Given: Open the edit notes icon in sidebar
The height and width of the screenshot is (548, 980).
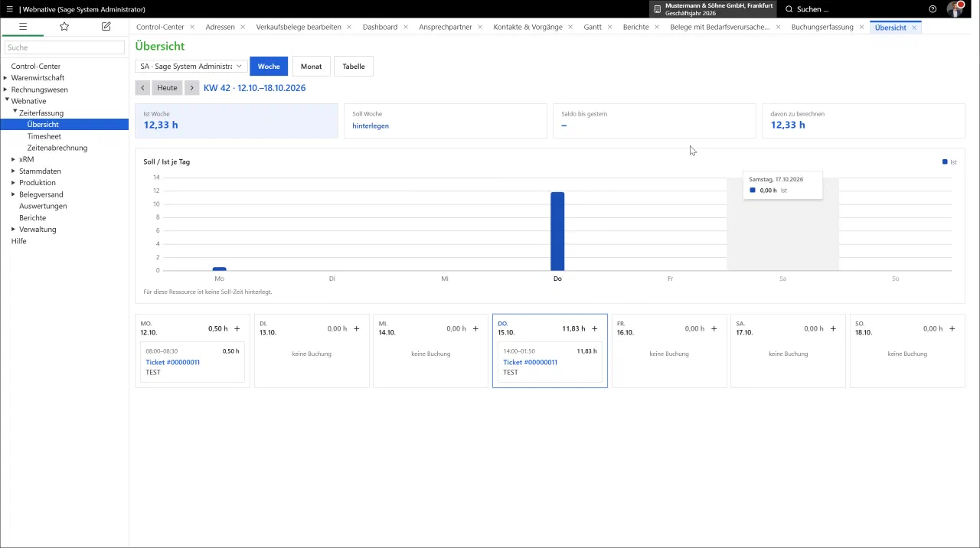Looking at the screenshot, I should [106, 27].
